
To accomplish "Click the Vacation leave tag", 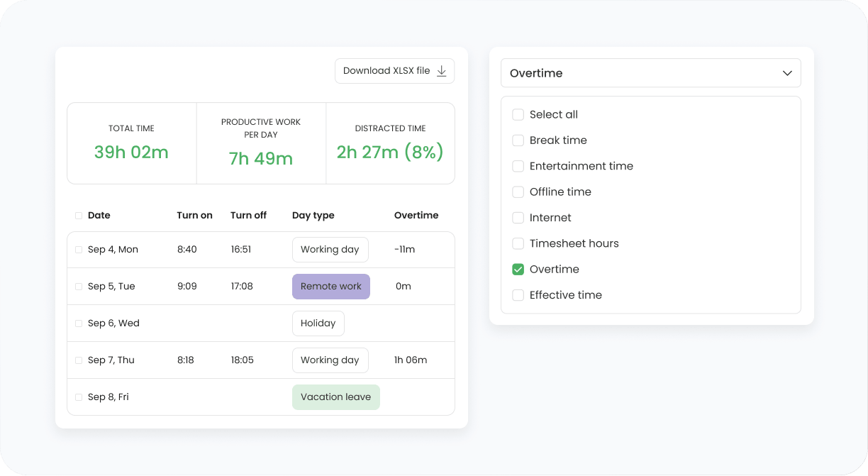I will [336, 397].
